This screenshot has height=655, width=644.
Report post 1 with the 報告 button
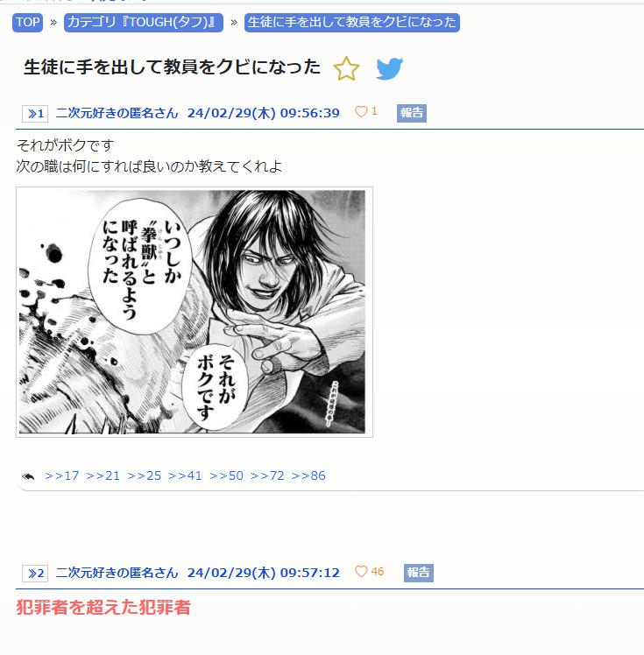click(412, 113)
